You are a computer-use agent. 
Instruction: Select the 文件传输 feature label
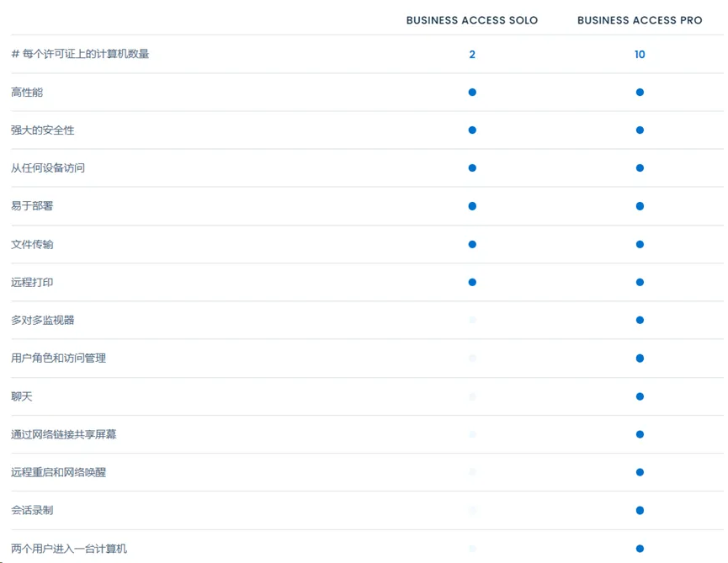(x=32, y=245)
